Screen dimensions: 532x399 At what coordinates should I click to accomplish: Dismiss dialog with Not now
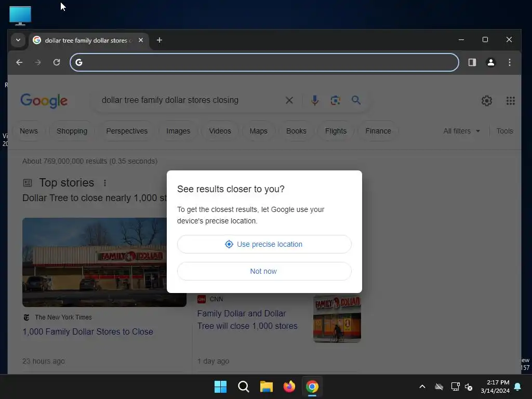(264, 271)
